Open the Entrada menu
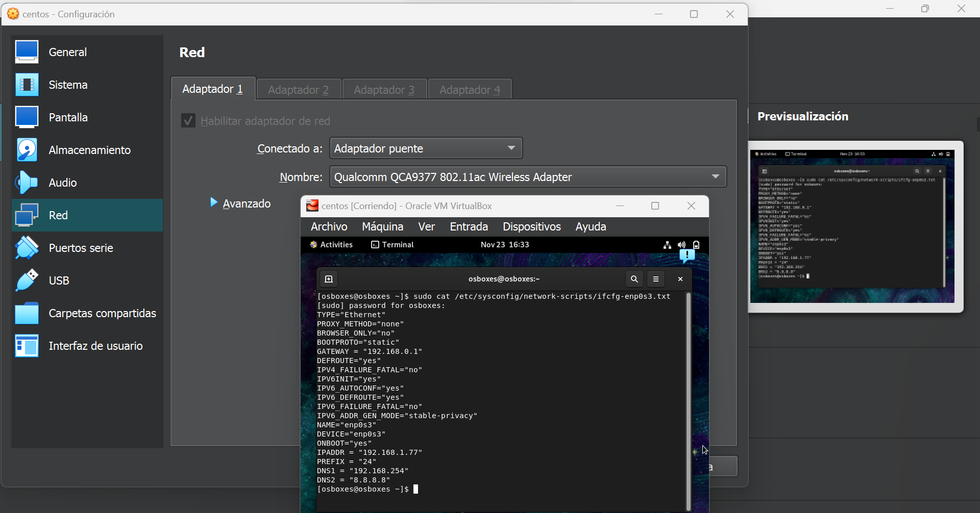This screenshot has width=980, height=513. (469, 226)
